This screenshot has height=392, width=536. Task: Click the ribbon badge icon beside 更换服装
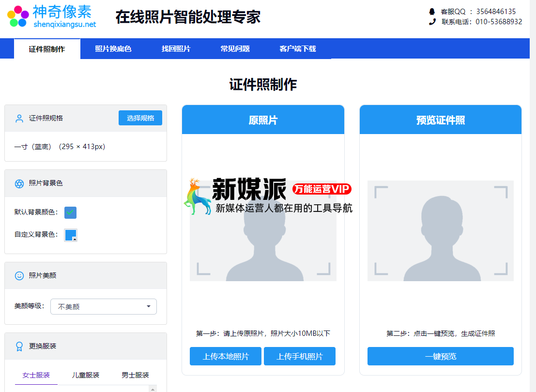[19, 346]
